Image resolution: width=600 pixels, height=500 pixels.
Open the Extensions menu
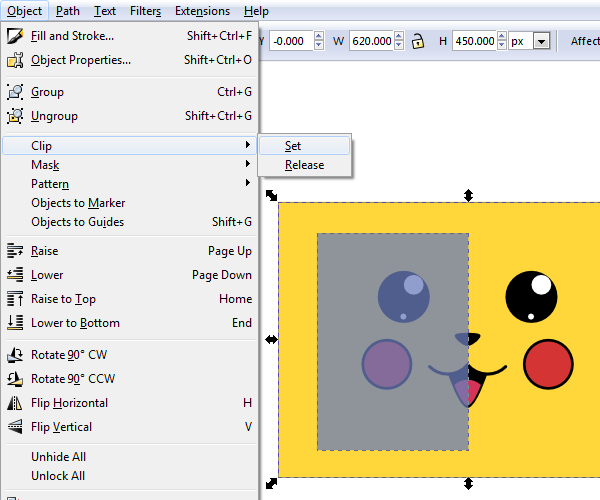click(202, 11)
